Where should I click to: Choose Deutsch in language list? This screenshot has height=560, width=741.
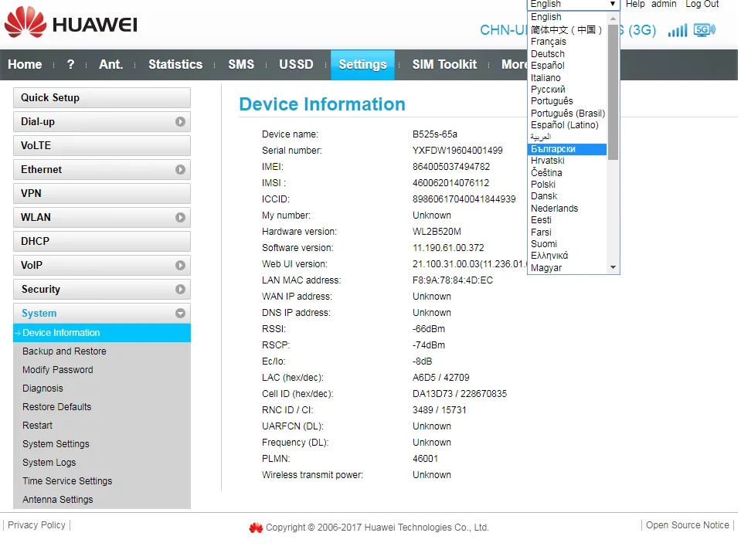tap(566, 54)
